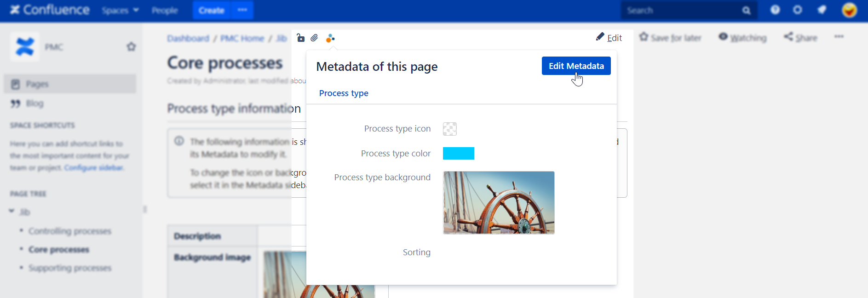Click the Share icon
The image size is (868, 298).
(x=788, y=37)
